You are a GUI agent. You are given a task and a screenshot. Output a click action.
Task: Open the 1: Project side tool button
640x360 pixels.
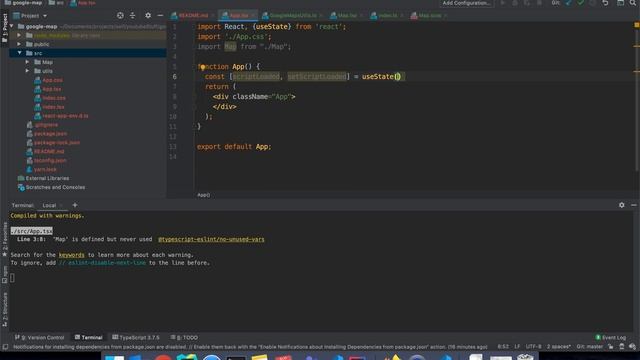5,28
